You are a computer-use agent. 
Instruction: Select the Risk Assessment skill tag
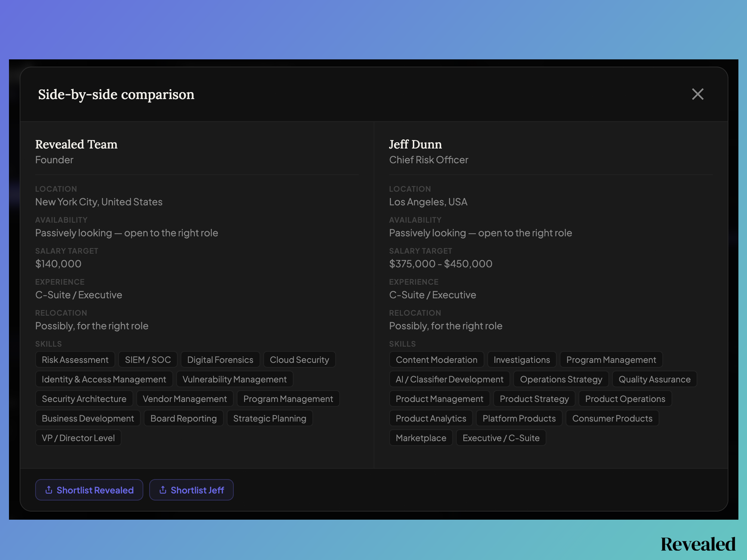(75, 360)
